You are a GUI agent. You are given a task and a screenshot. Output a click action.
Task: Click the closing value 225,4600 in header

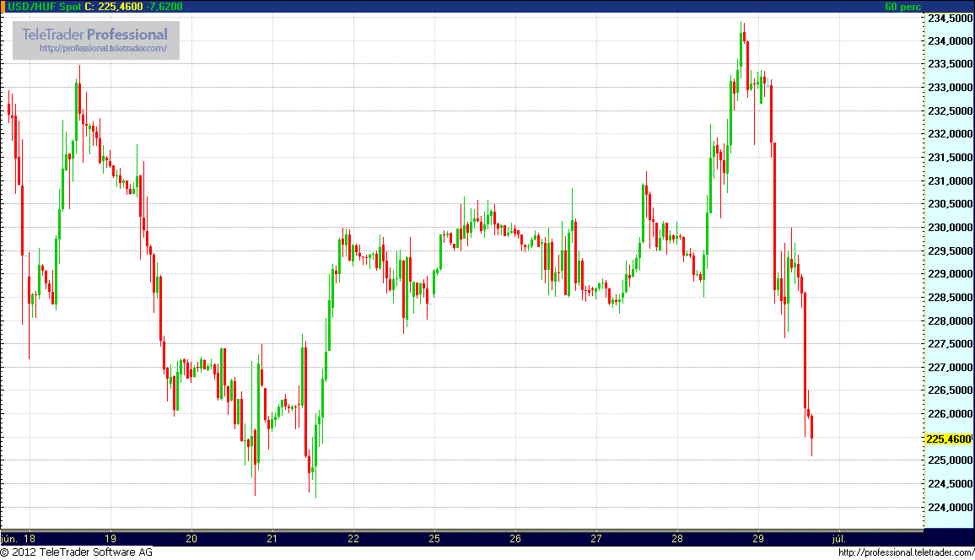(x=121, y=6)
